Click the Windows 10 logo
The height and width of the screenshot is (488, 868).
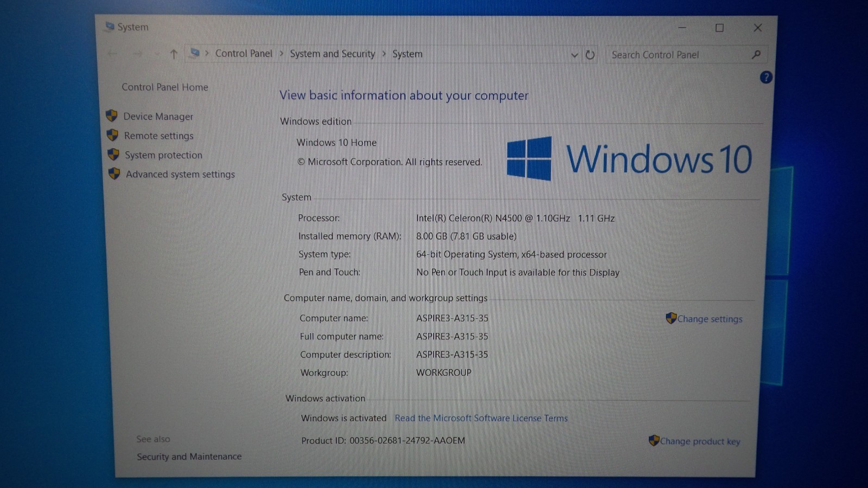pos(629,158)
